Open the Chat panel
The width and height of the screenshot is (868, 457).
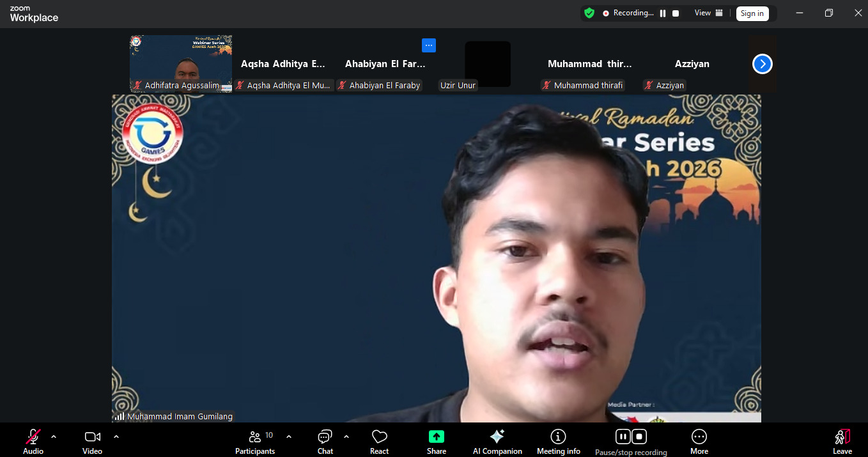point(325,437)
